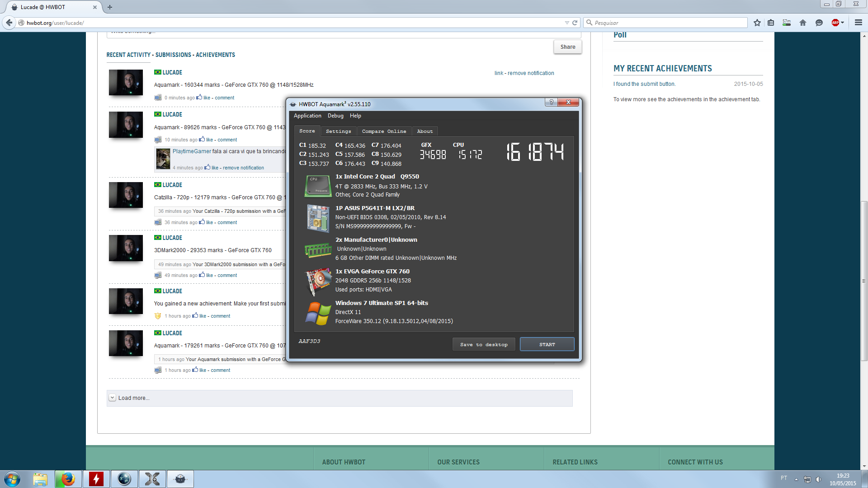Viewport: 868px width, 488px height.
Task: Open the Firefox hamburger menu
Action: pos(859,23)
